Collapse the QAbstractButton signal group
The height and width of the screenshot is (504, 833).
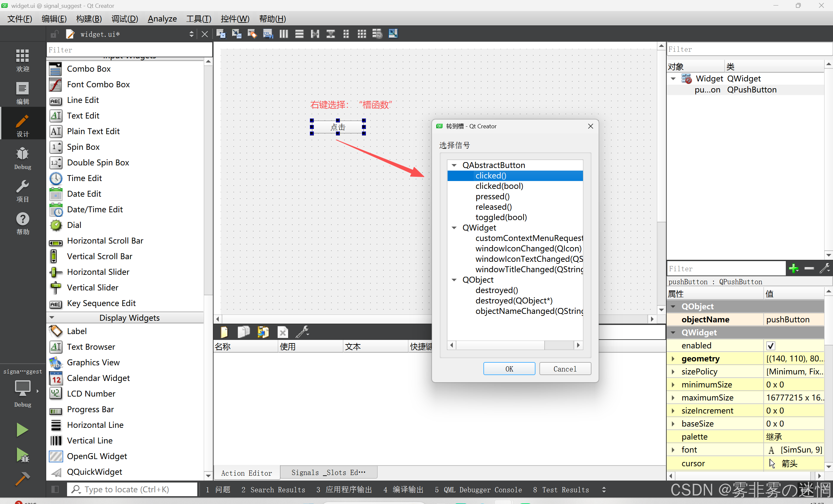pos(454,165)
